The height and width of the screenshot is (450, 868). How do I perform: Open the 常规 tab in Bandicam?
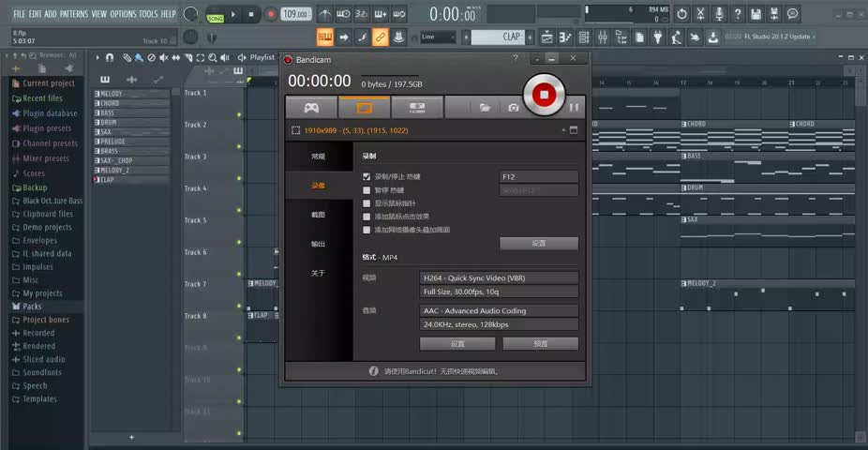(x=319, y=157)
